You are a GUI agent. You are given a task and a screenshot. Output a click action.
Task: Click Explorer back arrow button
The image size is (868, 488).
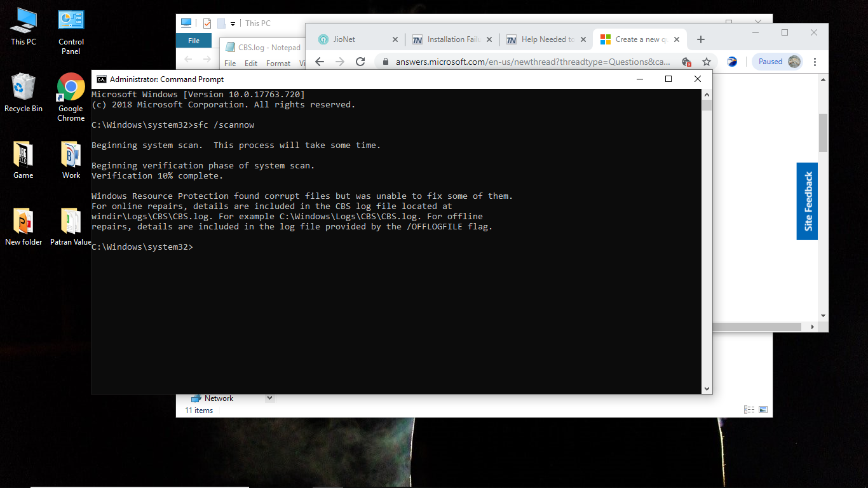187,59
